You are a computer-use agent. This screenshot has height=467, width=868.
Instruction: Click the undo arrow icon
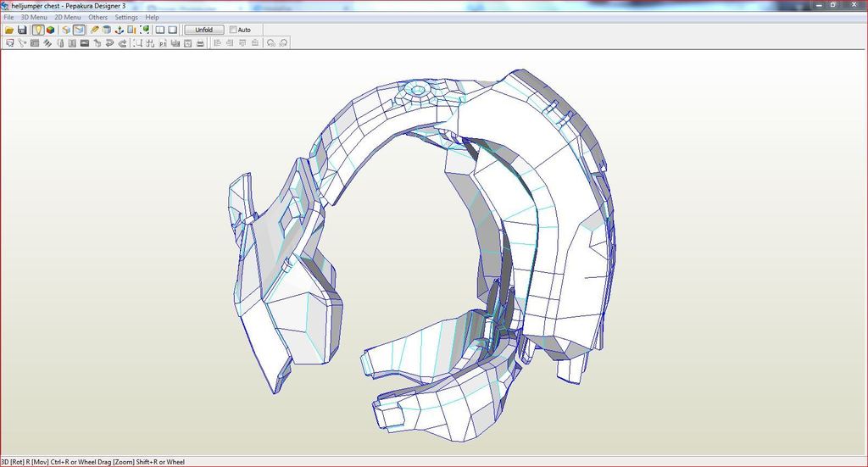point(110,42)
